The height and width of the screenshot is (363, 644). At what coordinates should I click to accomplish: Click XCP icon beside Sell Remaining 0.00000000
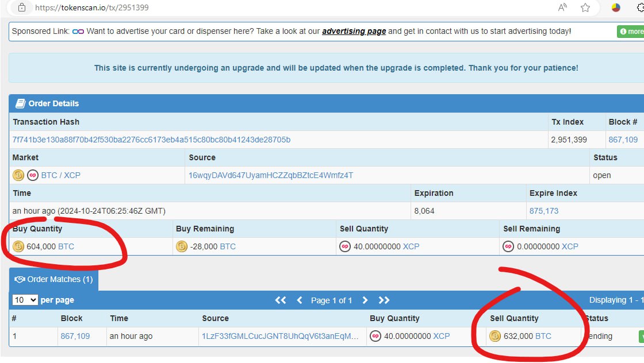tap(508, 246)
